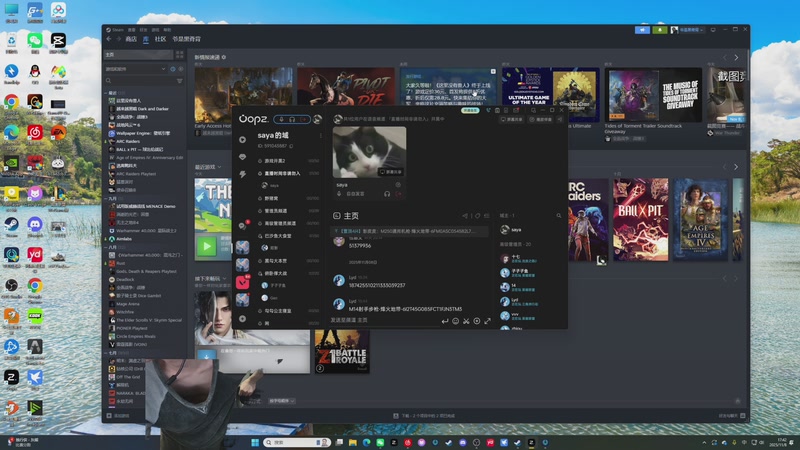Select ARC Raiders in Steam game list
This screenshot has height=450, width=800.
click(x=128, y=141)
